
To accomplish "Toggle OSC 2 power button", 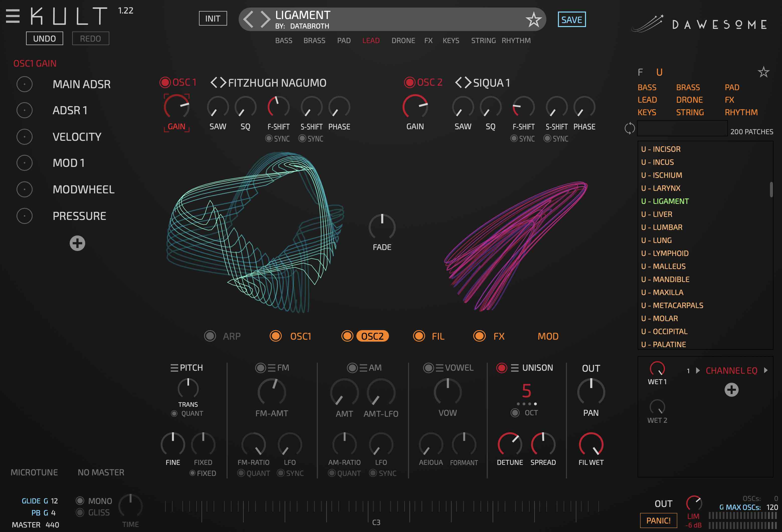I will tap(410, 82).
